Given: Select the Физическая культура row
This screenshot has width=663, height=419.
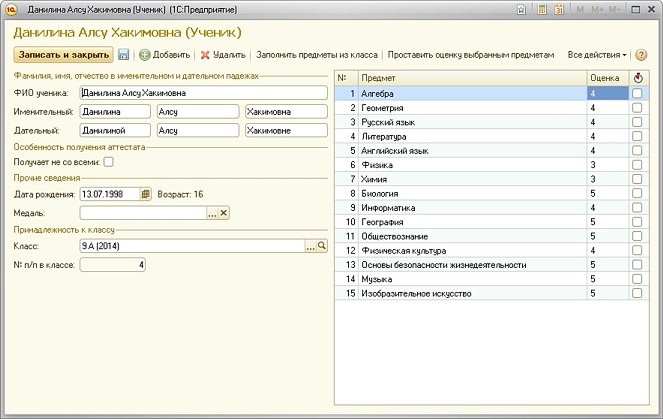Looking at the screenshot, I should 491,250.
